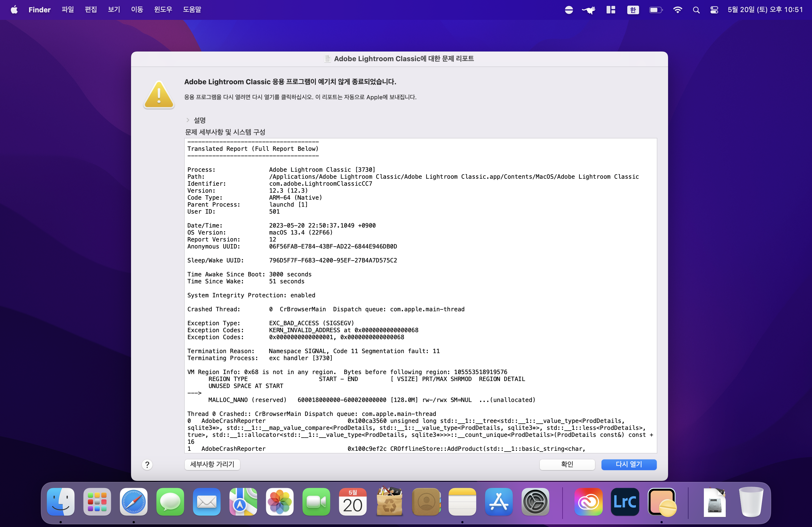Open the App Store Dock icon

pos(498,502)
